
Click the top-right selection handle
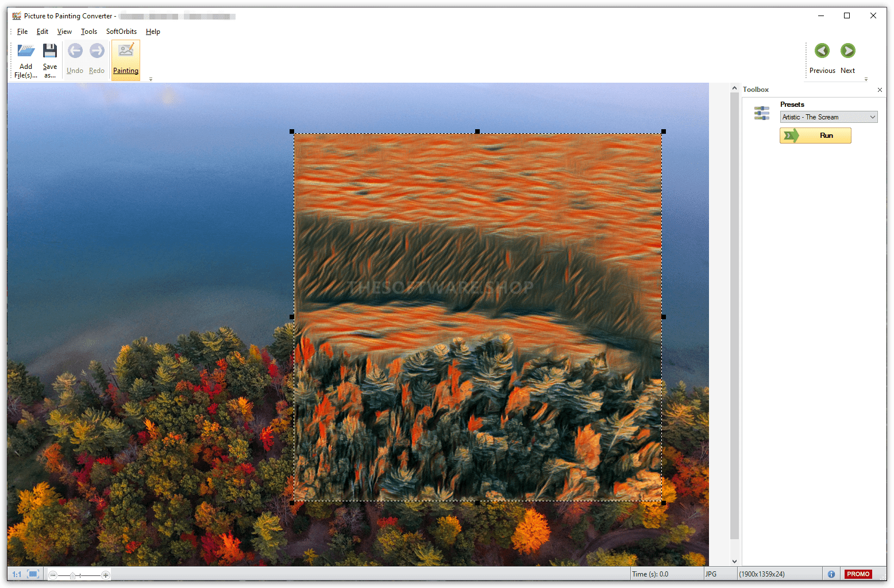pyautogui.click(x=664, y=131)
